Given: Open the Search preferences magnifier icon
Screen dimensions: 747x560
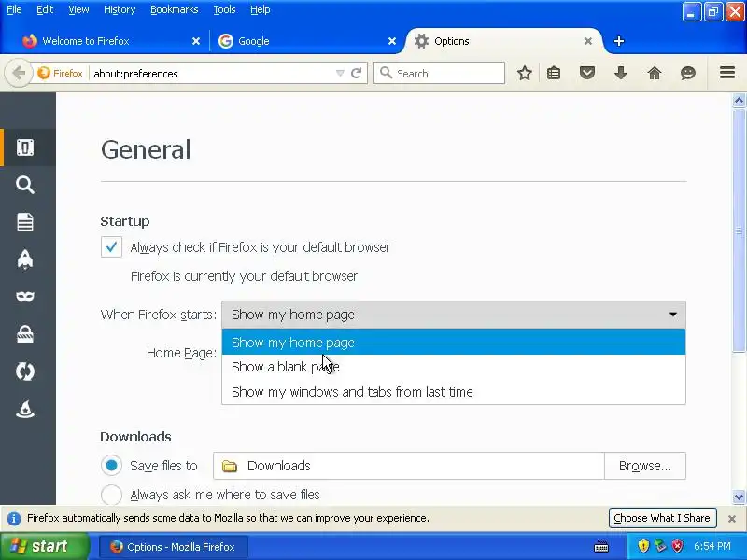Looking at the screenshot, I should (x=25, y=185).
